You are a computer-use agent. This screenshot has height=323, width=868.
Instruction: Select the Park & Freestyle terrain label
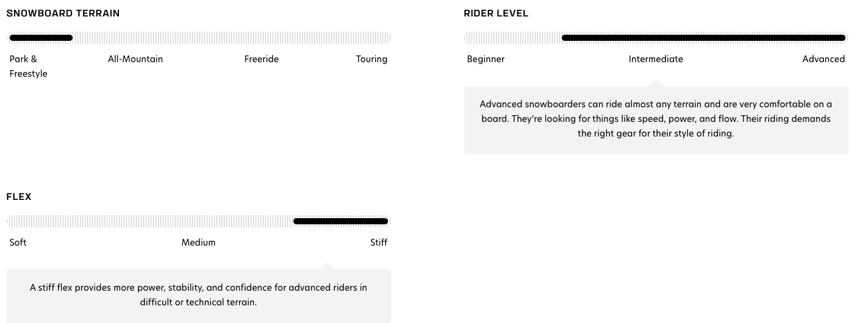pos(29,66)
